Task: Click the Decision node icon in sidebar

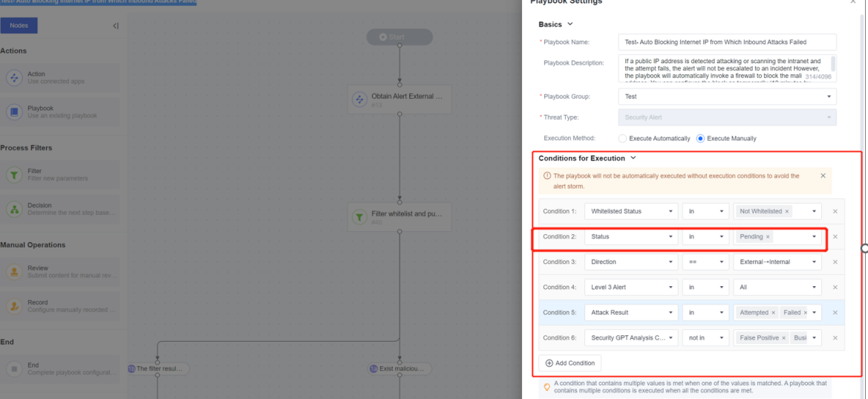Action: click(x=14, y=209)
